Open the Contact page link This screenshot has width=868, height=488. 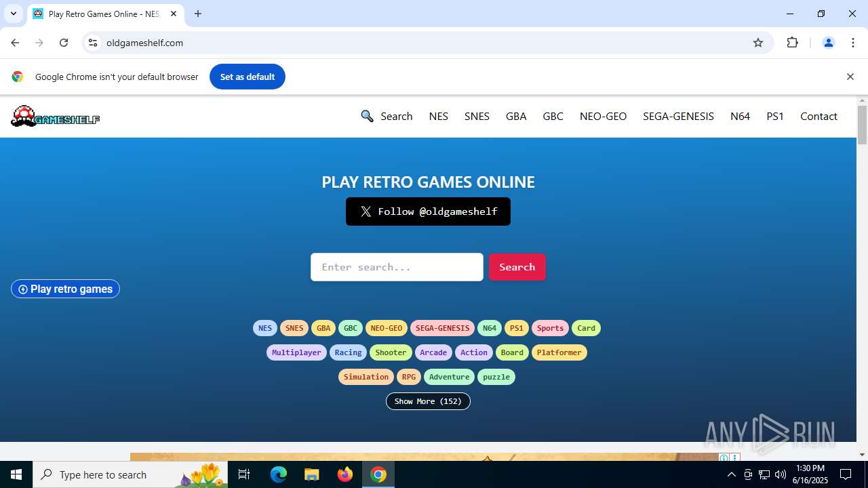[x=818, y=116]
